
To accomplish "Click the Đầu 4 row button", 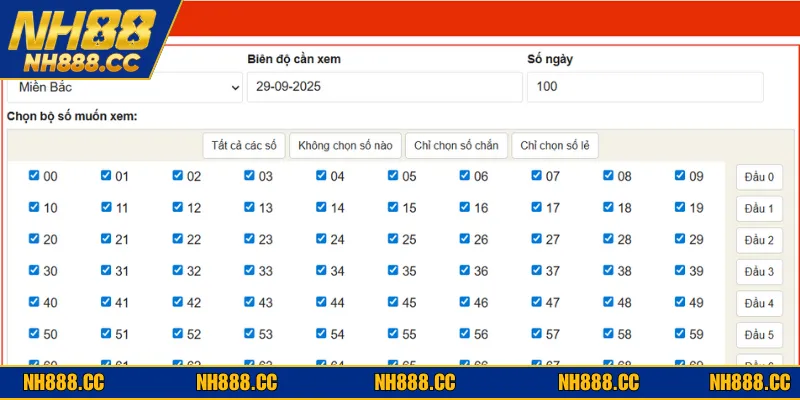I will tap(759, 304).
